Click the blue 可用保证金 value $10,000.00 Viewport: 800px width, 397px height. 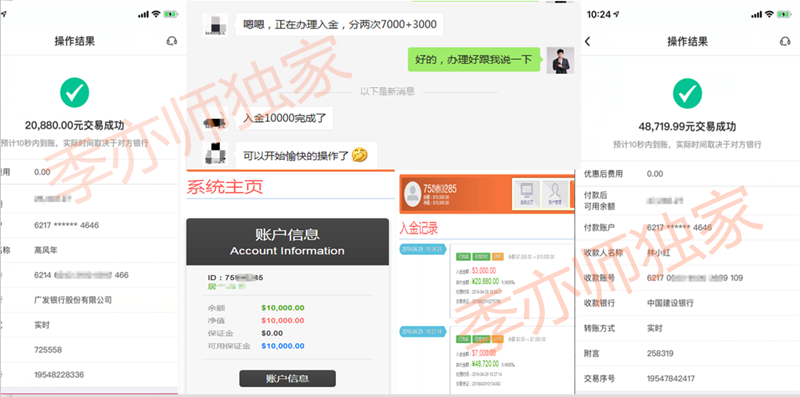click(283, 346)
